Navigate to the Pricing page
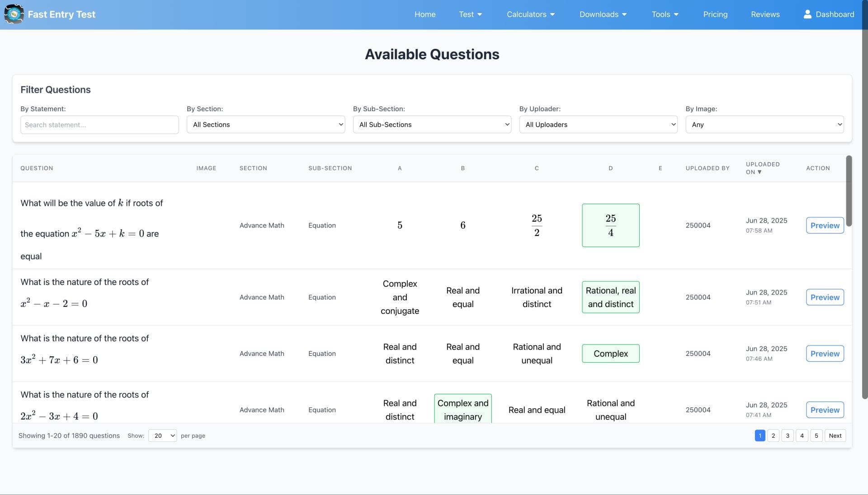This screenshot has width=868, height=495. (715, 14)
